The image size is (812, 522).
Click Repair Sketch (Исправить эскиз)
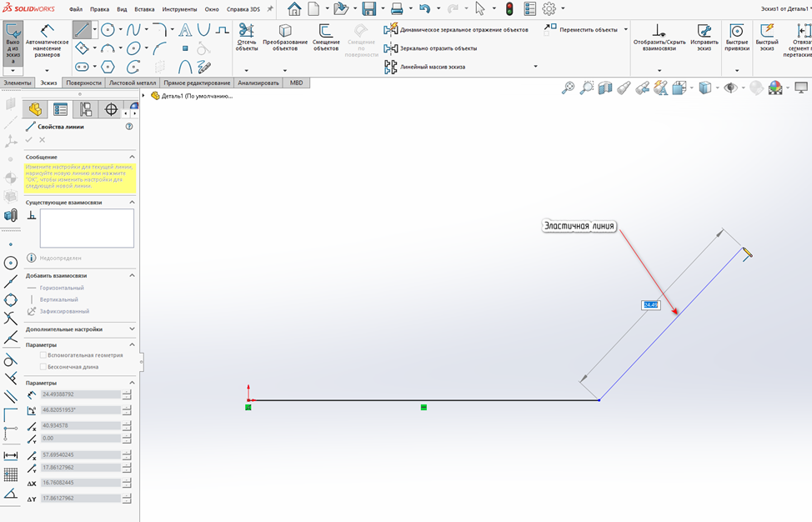click(x=704, y=38)
